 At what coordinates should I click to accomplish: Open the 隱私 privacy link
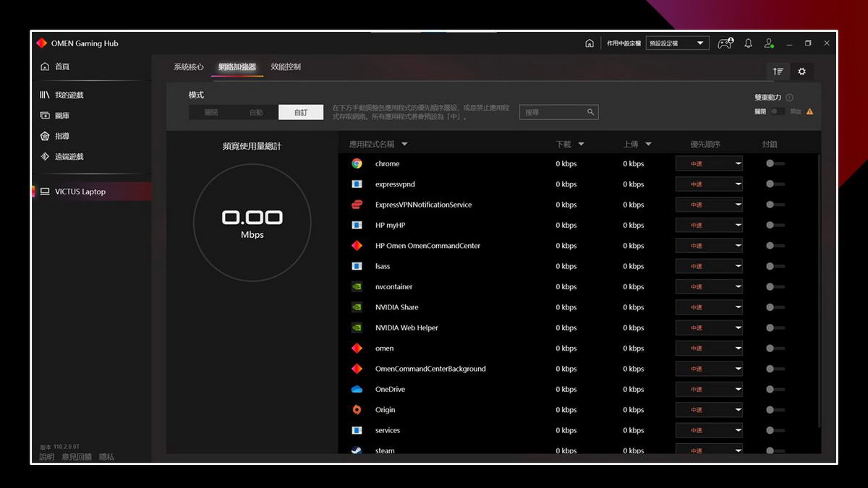point(106,457)
